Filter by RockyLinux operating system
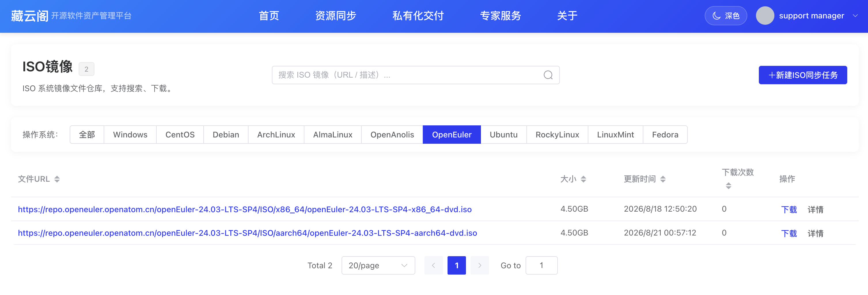Viewport: 868px width, 295px height. 557,135
